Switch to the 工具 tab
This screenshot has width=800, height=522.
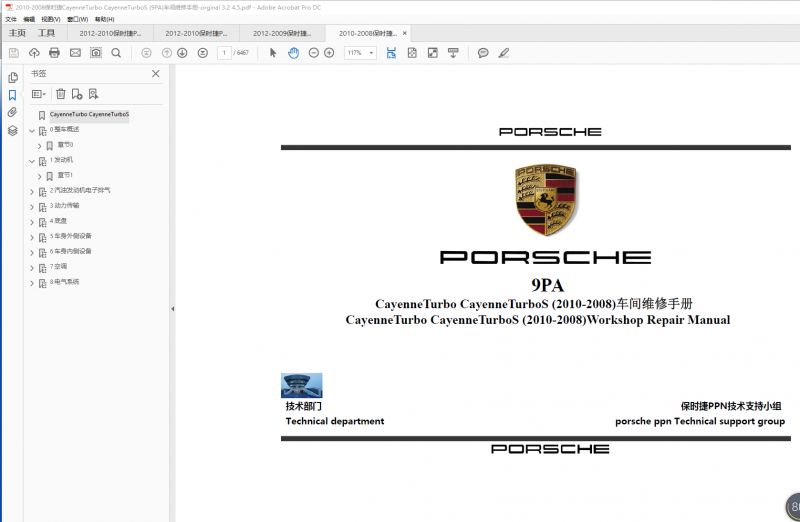click(x=46, y=33)
